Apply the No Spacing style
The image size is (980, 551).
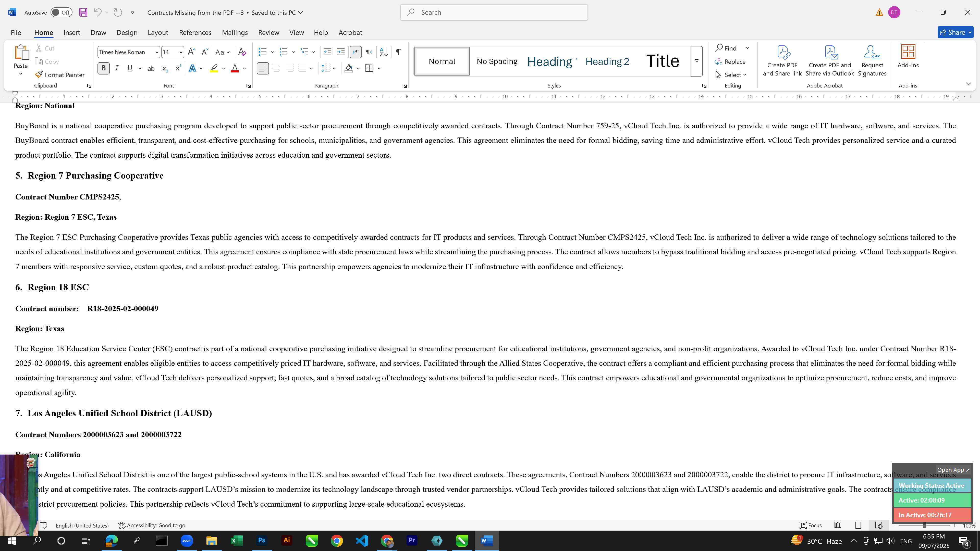(x=497, y=61)
